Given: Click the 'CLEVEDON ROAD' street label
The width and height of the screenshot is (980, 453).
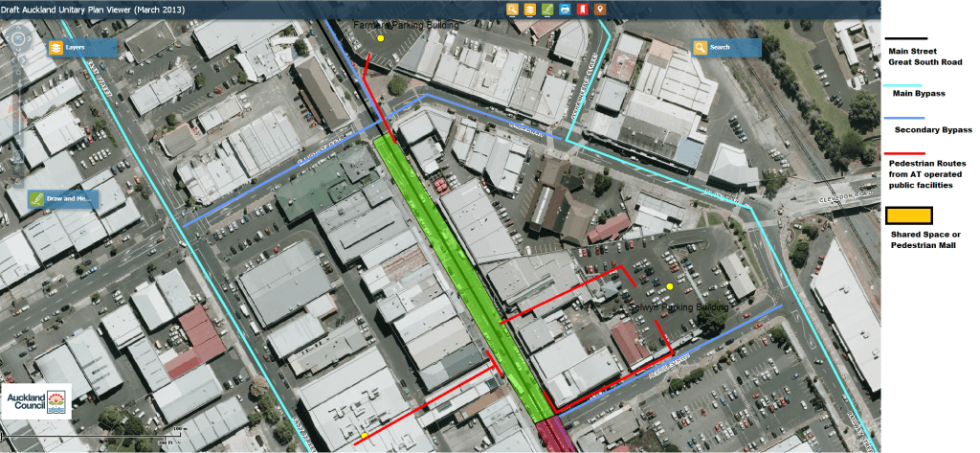Looking at the screenshot, I should 845,196.
